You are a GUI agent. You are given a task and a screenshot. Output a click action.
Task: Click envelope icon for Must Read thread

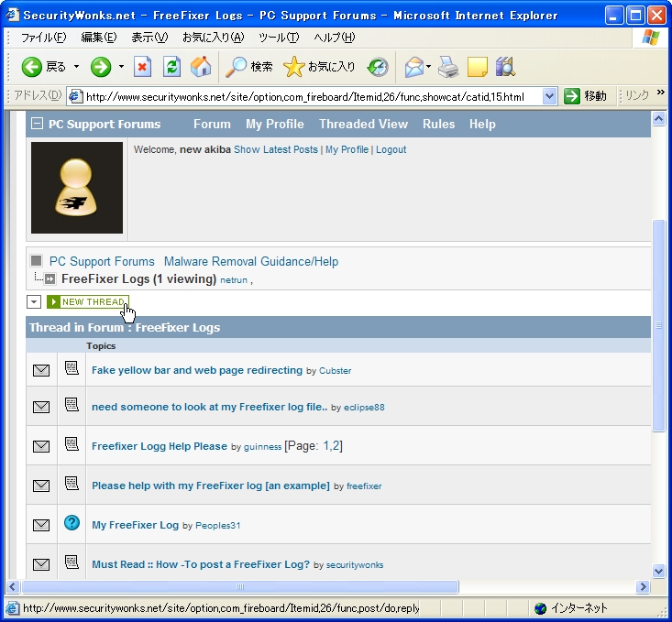41,564
